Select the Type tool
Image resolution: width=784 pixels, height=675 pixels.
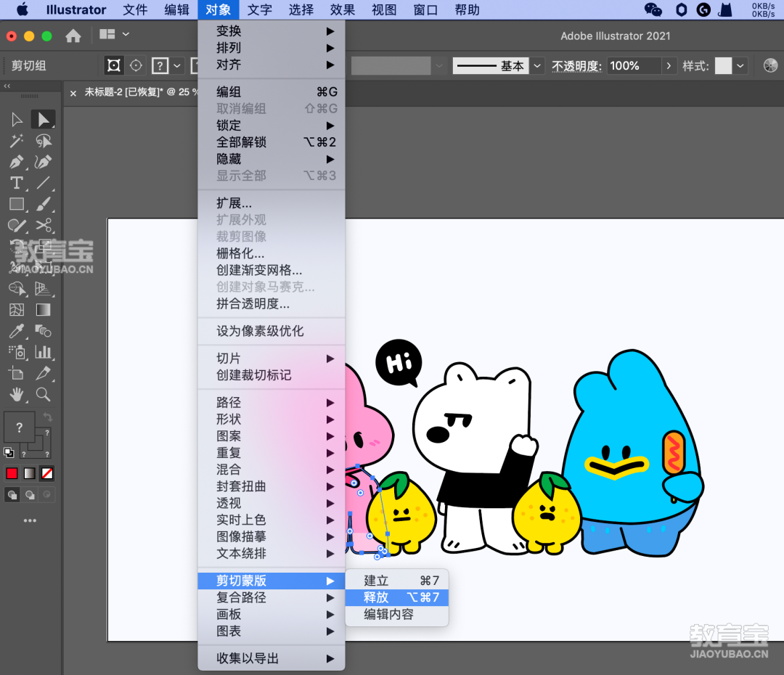point(17,183)
